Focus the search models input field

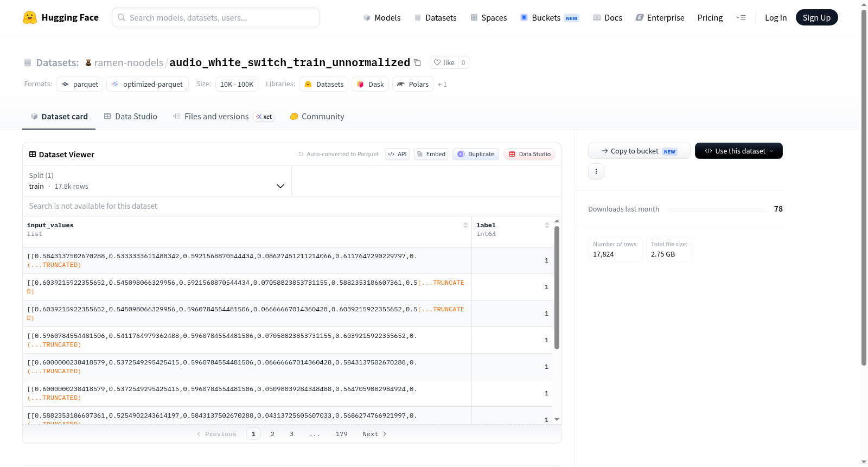click(x=216, y=17)
